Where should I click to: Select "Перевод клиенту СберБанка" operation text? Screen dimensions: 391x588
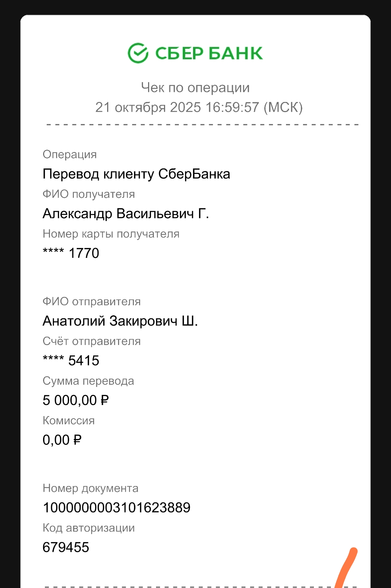point(136,174)
